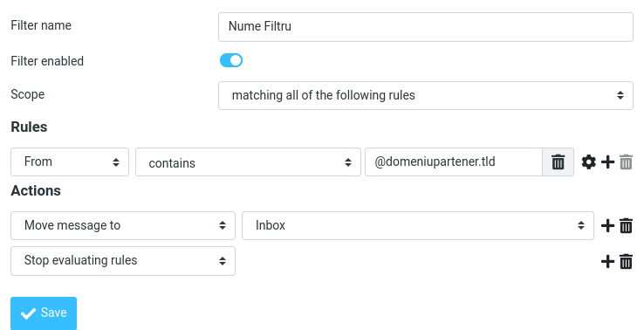The height and width of the screenshot is (330, 644).
Task: Add action after Stop evaluating rules row
Action: click(x=607, y=261)
